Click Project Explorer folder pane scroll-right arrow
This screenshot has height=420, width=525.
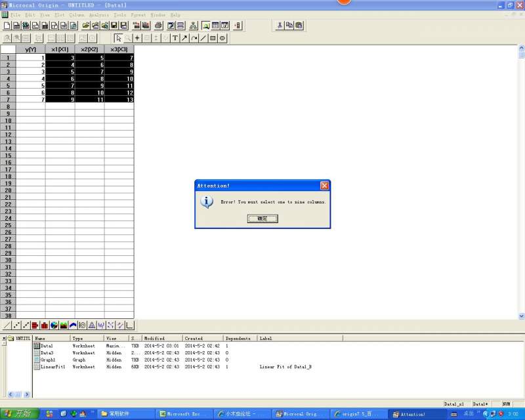coord(27,394)
